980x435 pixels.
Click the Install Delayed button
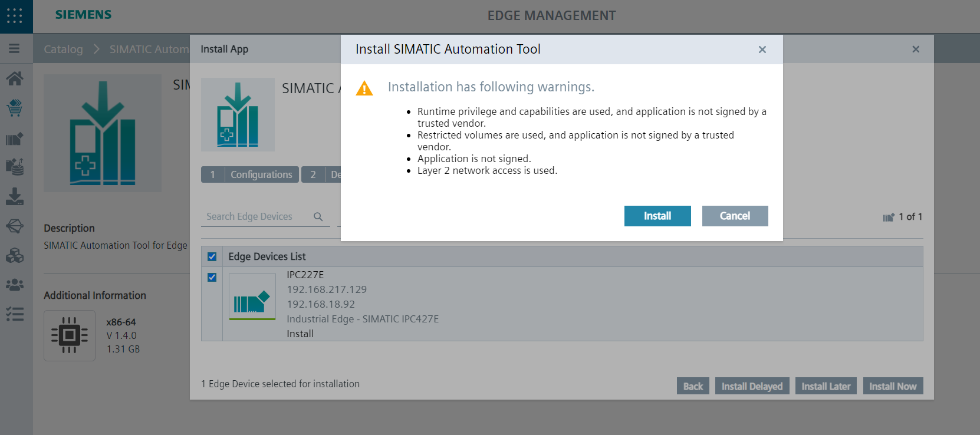coord(752,386)
